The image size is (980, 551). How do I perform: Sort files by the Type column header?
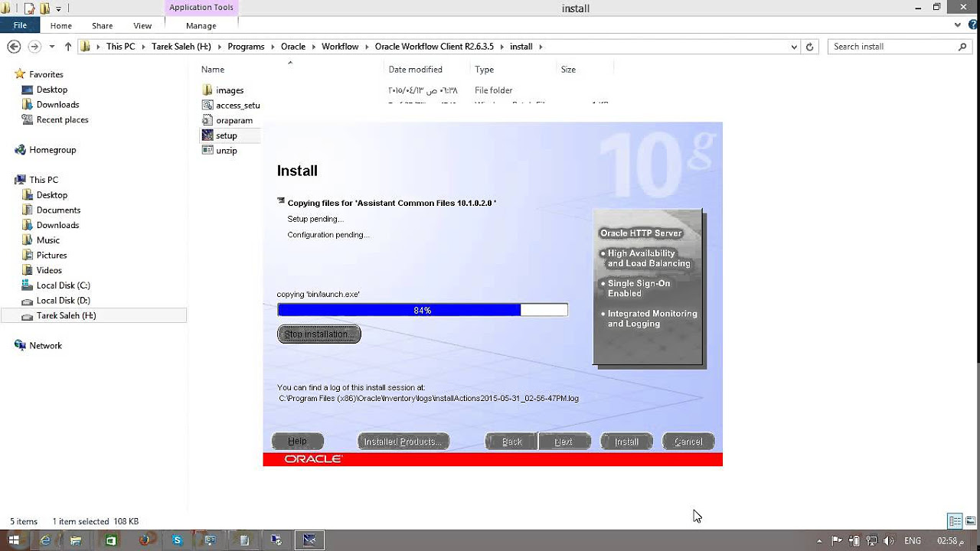pyautogui.click(x=484, y=70)
